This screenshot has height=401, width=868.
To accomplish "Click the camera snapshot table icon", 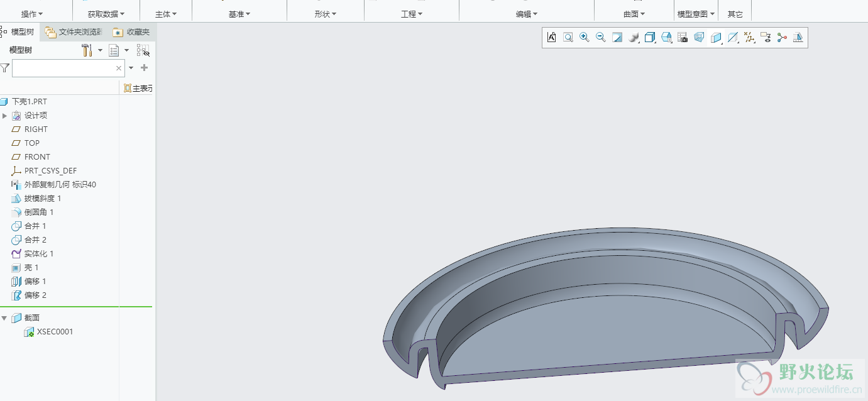I will (683, 38).
